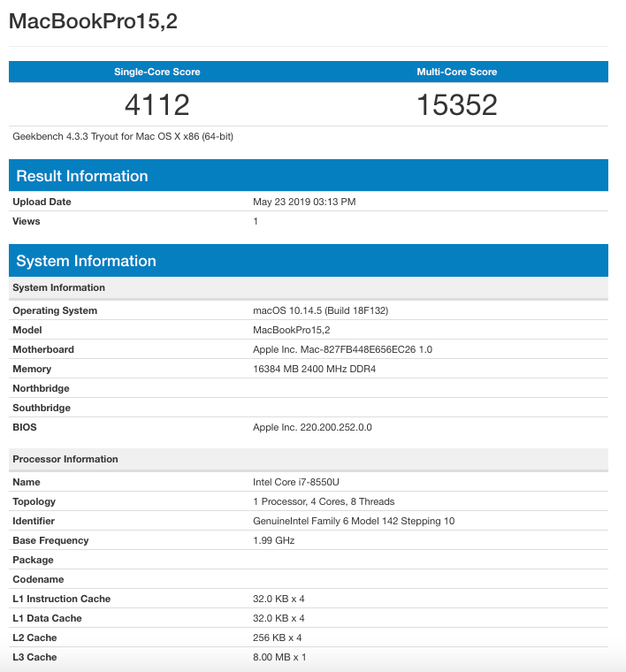Click the Views count value 1
626x672 pixels.
pos(256,221)
